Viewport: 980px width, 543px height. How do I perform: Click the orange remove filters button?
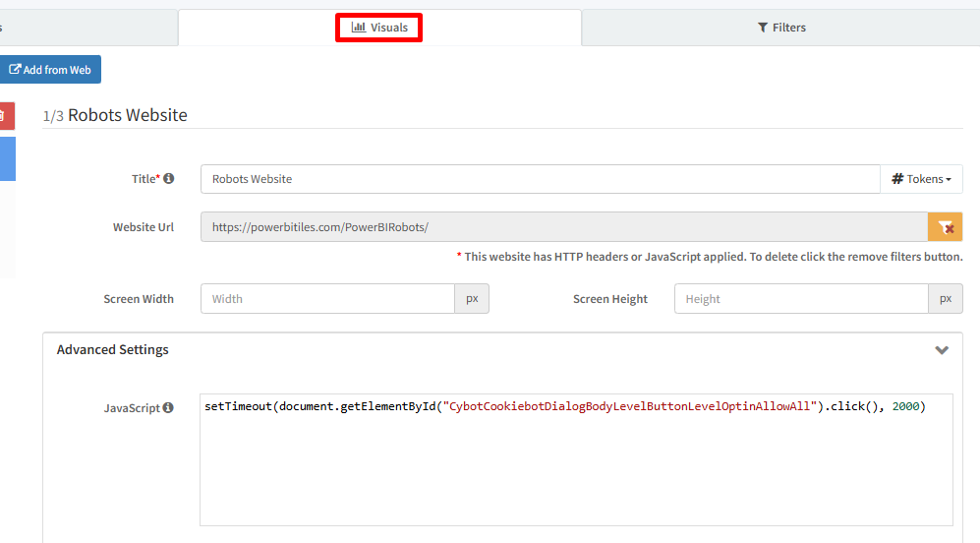tap(945, 227)
